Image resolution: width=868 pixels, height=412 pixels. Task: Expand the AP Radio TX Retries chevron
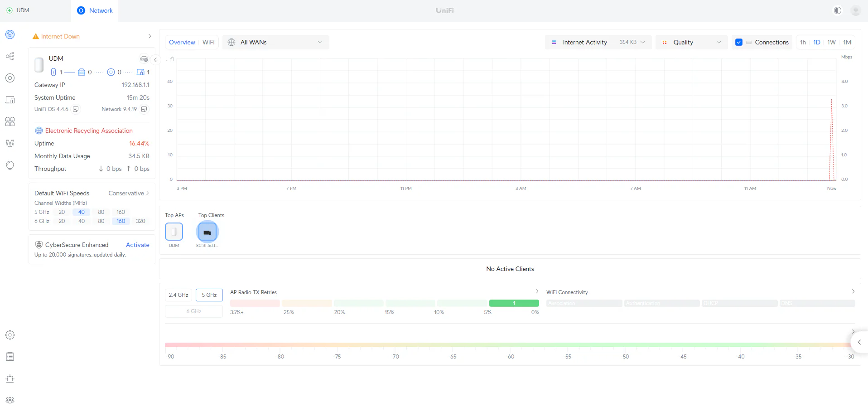point(537,291)
